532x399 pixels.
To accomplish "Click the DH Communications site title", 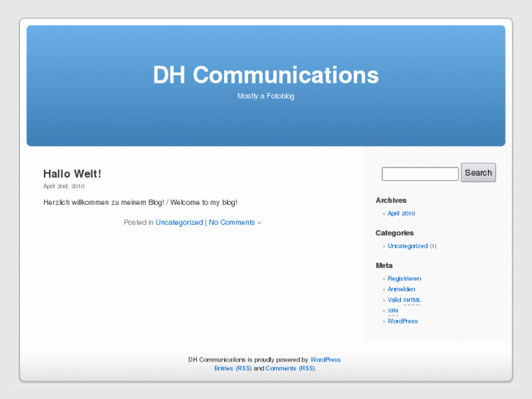I will click(266, 75).
